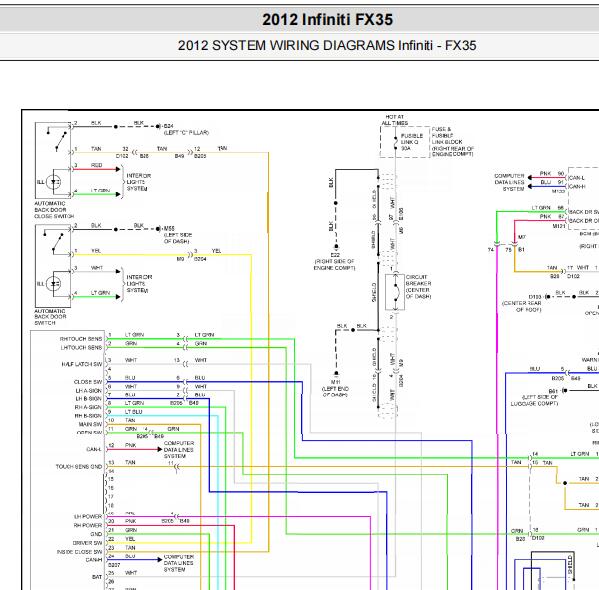599x590 pixels.
Task: Click the circuit breaker symbol box
Action: tap(395, 292)
